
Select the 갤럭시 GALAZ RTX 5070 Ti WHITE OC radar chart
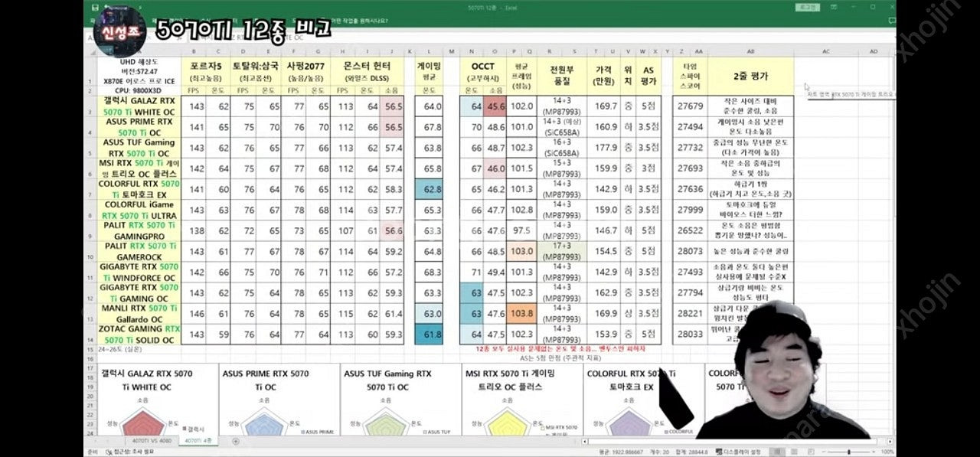pos(157,400)
